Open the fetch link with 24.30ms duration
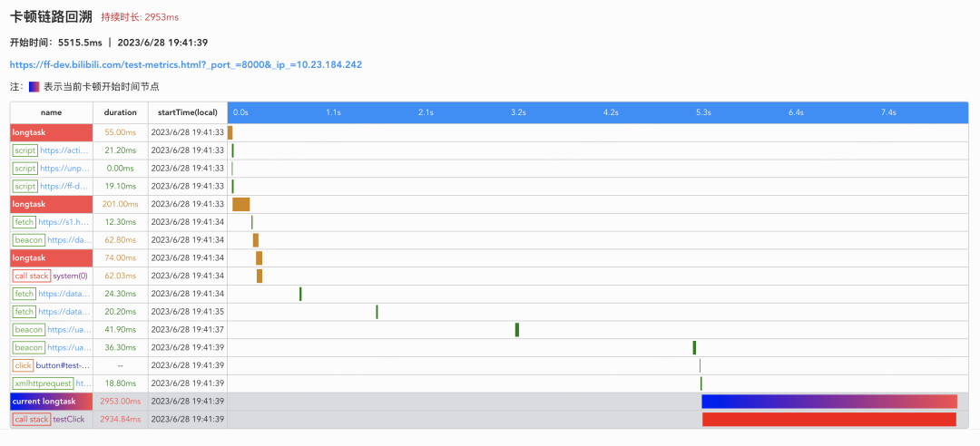 [64, 294]
